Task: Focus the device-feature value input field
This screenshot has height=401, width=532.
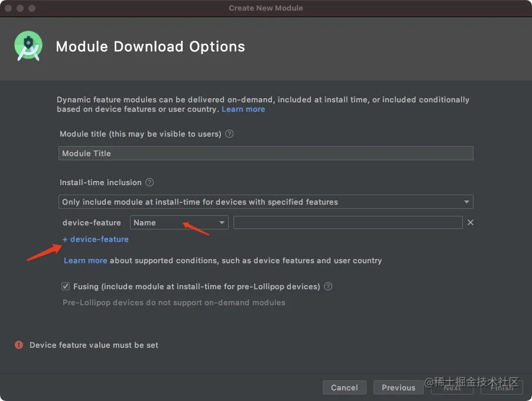Action: pos(348,222)
